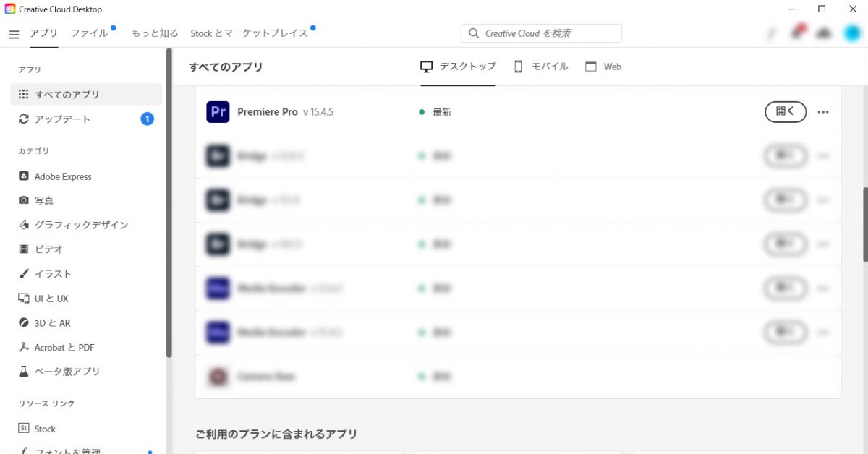This screenshot has width=868, height=454.
Task: Switch to the モバイル tab
Action: (x=540, y=67)
